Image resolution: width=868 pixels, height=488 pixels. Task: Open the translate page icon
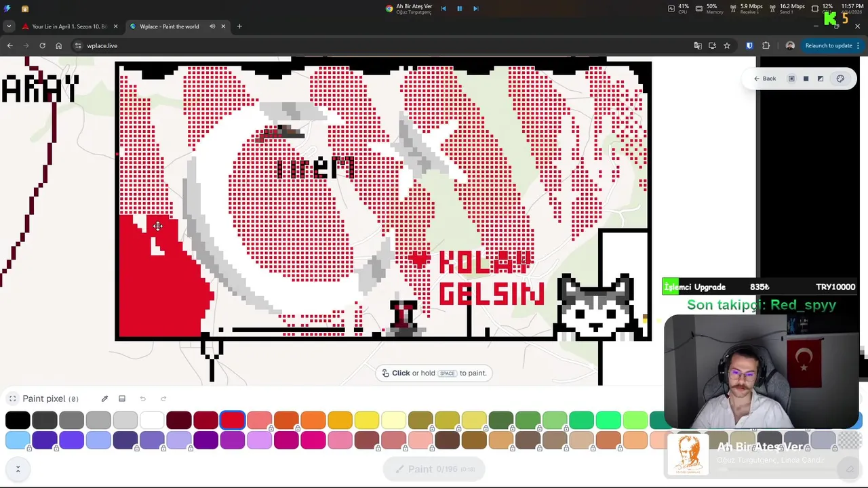(x=698, y=45)
